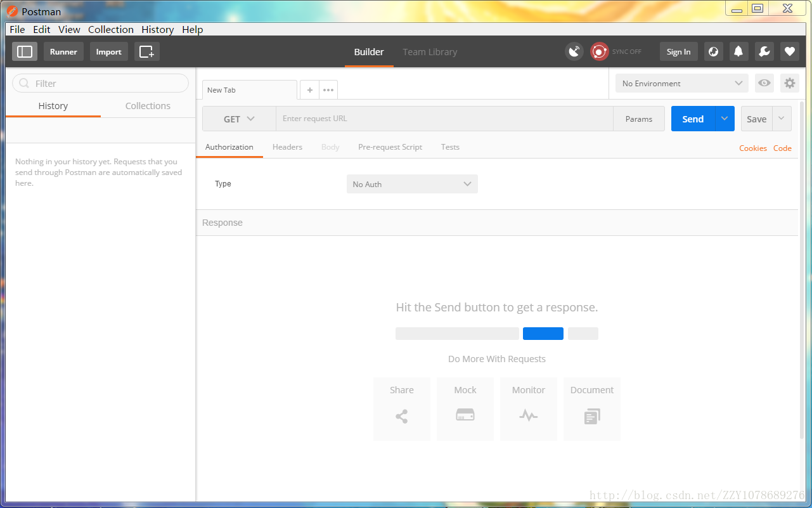This screenshot has height=508, width=812.
Task: Click the heart icon in header
Action: click(x=790, y=52)
